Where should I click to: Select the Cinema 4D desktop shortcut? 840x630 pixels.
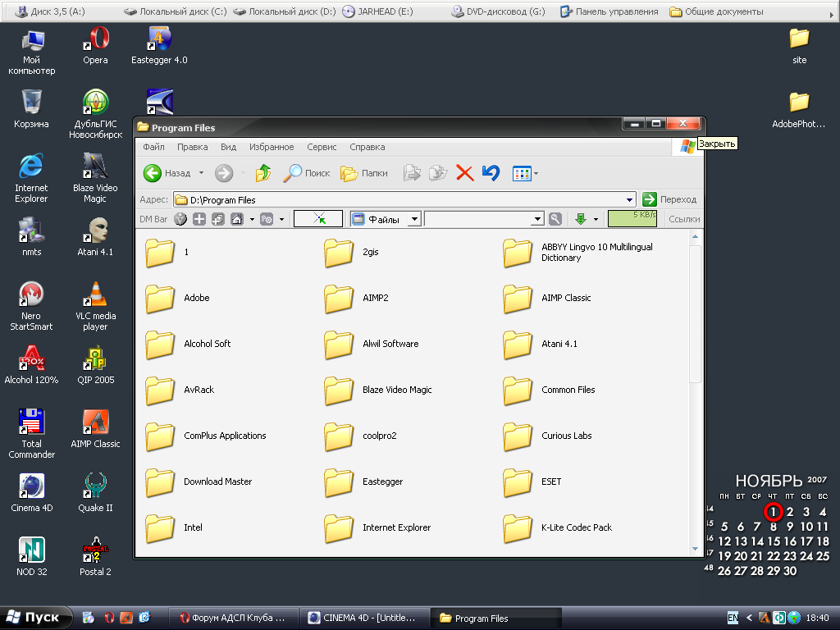[x=32, y=492]
